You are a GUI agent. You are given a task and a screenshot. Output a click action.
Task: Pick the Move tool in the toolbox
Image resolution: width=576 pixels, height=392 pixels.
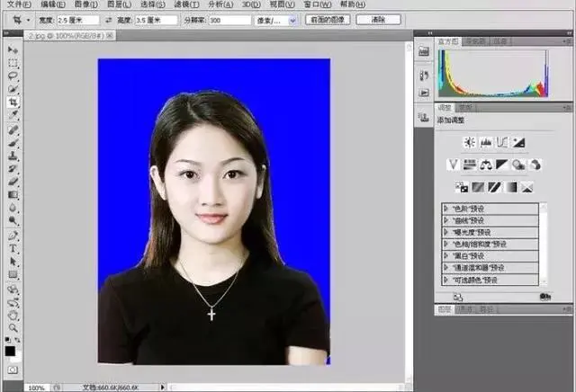click(13, 49)
